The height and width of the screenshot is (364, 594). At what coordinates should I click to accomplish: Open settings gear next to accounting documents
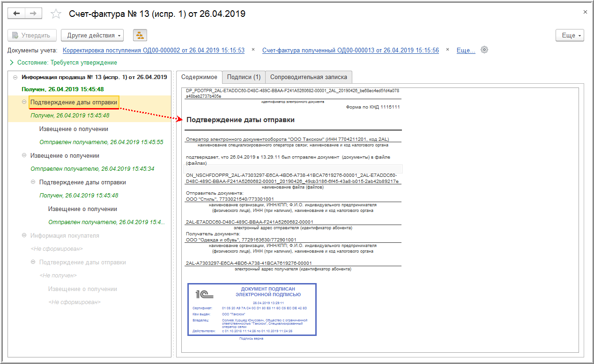(484, 50)
